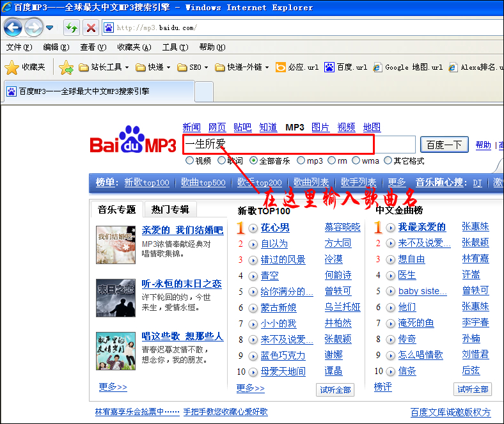Open the recent pages dropdown arrow
The width and height of the screenshot is (504, 424).
click(49, 27)
